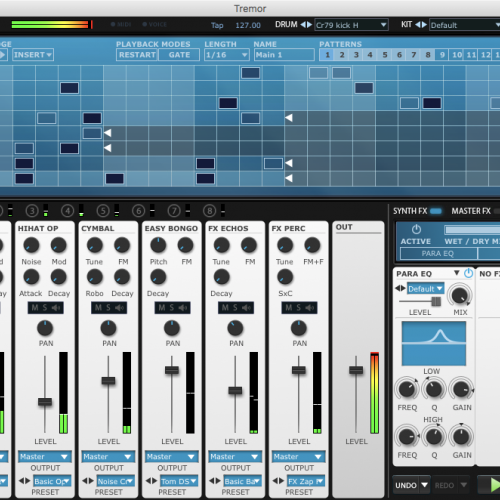
Task: Click the UNDO button
Action: [406, 485]
